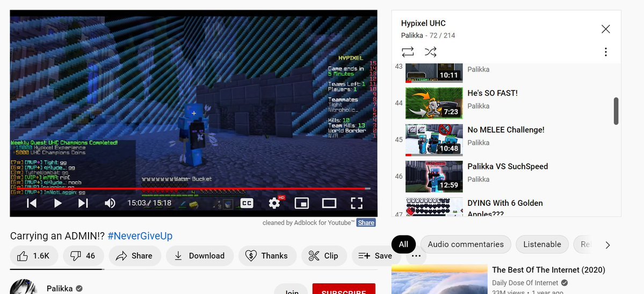644x294 pixels.
Task: Open the 10:11 playlist video thumbnail
Action: click(433, 73)
